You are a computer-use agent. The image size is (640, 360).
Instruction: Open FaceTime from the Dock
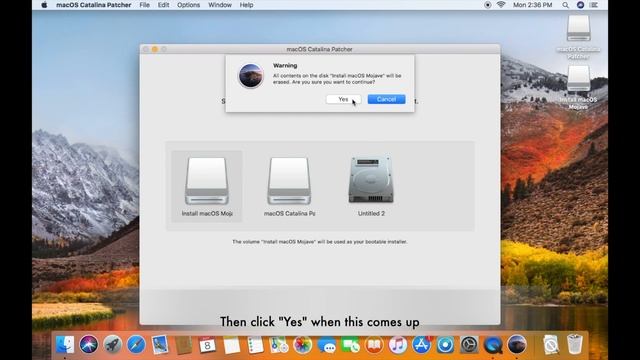pos(350,345)
